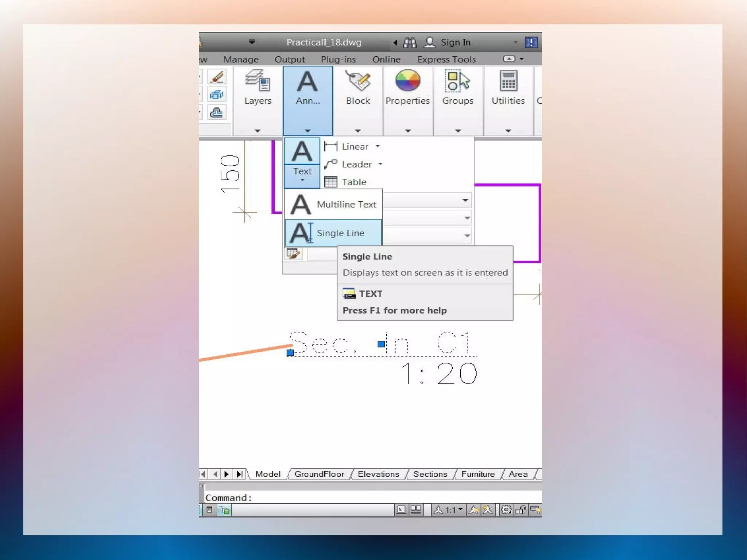Toggle Selection Cycling in status bar
This screenshot has height=560, width=747.
pos(224,510)
